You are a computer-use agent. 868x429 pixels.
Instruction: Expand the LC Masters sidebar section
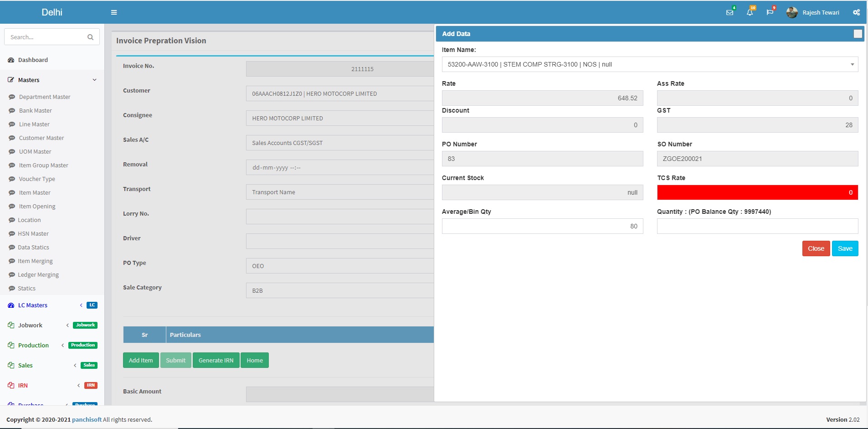pyautogui.click(x=33, y=305)
